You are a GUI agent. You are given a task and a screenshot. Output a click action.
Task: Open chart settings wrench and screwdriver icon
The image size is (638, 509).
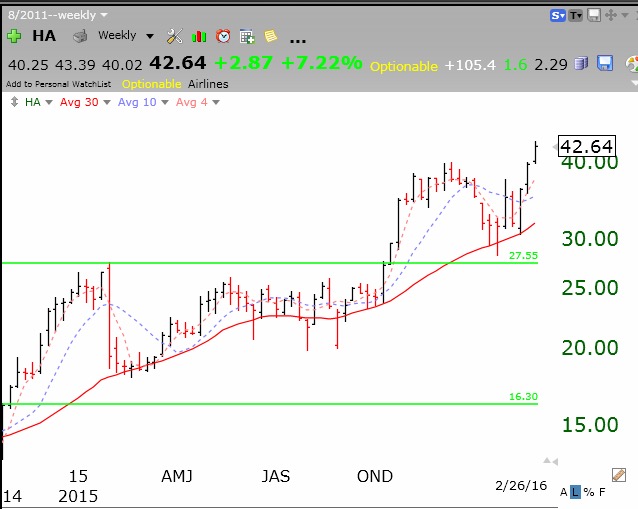coord(175,36)
